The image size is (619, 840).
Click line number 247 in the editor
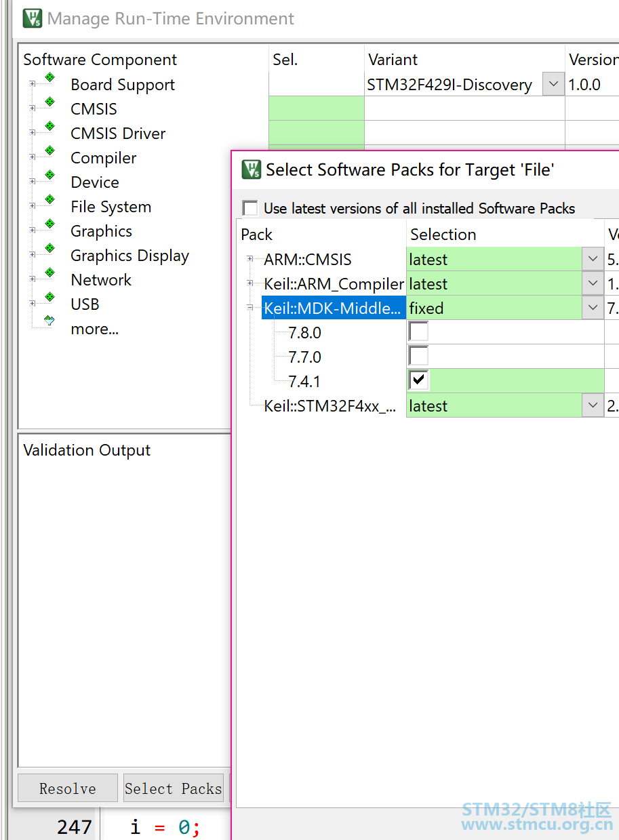click(75, 827)
